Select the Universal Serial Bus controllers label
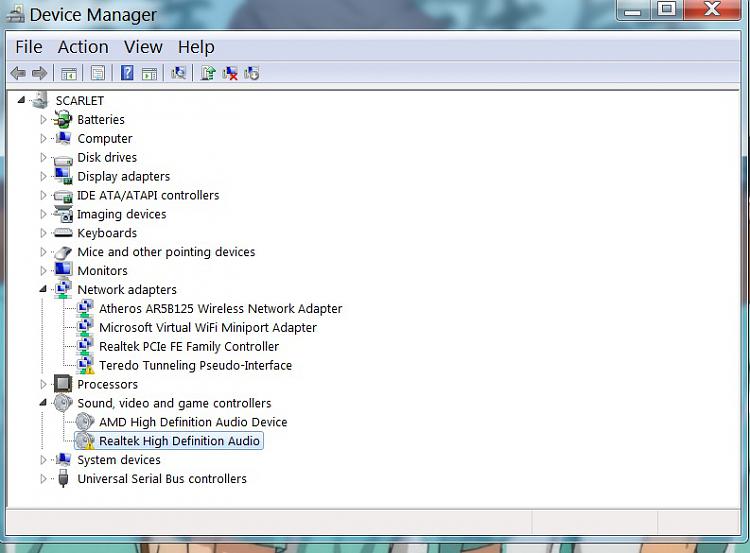This screenshot has width=750, height=553. pyautogui.click(x=162, y=478)
